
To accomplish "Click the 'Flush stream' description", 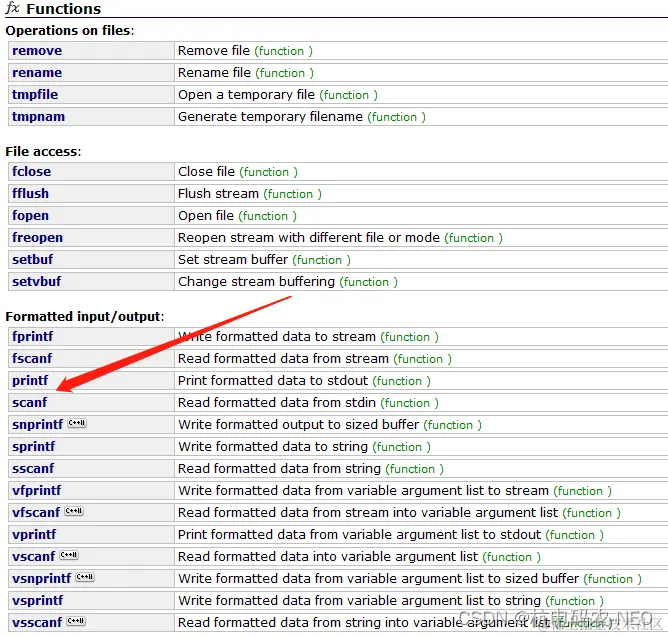I will click(x=219, y=193).
